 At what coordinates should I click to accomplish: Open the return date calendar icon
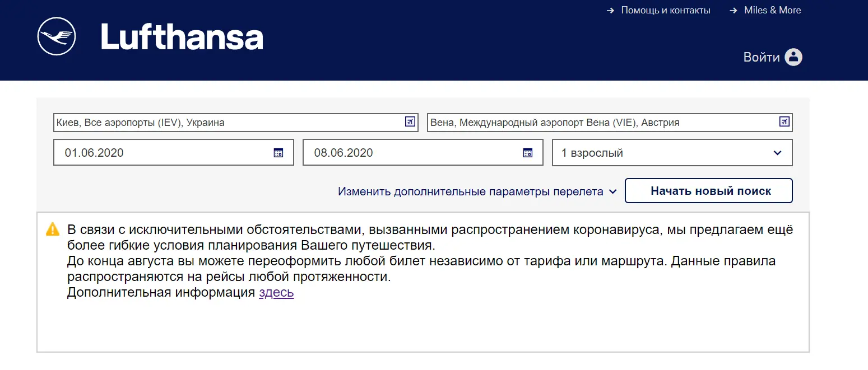click(x=527, y=152)
